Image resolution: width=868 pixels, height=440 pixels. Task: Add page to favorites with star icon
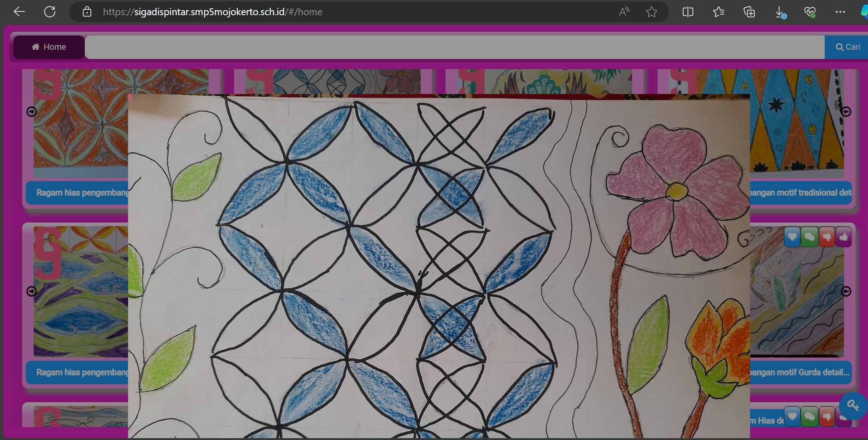[651, 12]
